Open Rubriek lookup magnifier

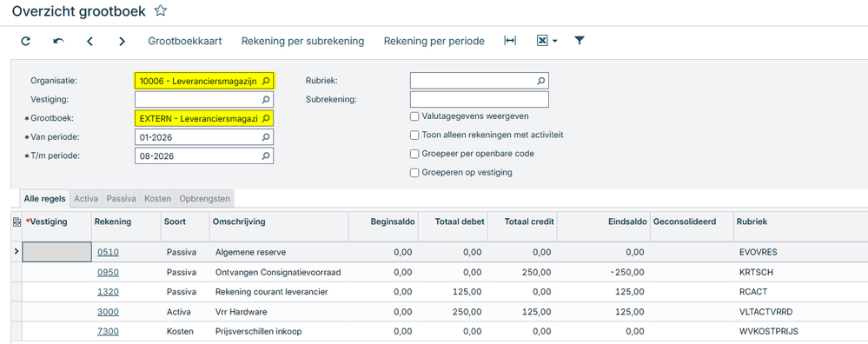(540, 81)
